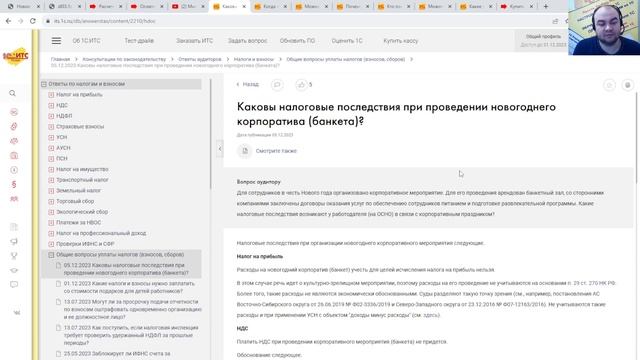This screenshot has width=640, height=360.
Task: Select 'Транспортный налог' tree item
Action: coord(82,180)
